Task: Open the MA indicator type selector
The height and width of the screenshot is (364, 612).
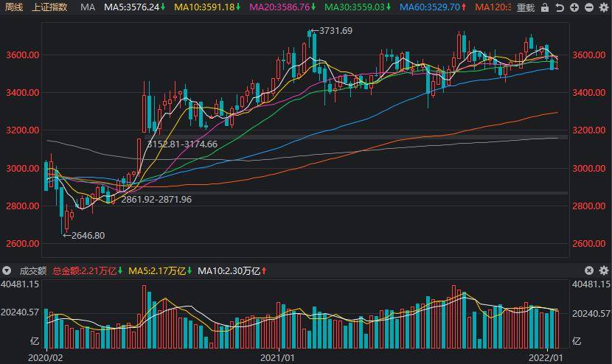Action: pyautogui.click(x=88, y=7)
